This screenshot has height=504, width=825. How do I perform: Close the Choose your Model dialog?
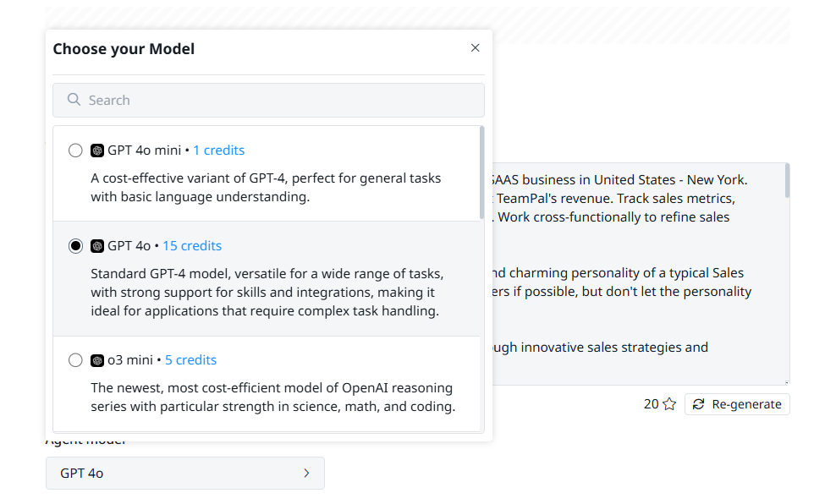pyautogui.click(x=475, y=48)
